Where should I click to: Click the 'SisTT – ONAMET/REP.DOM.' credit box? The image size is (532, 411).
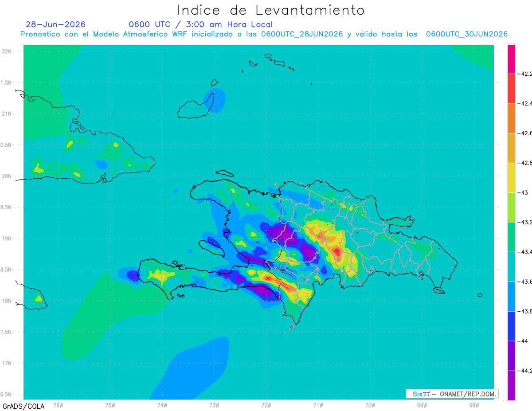pyautogui.click(x=452, y=394)
